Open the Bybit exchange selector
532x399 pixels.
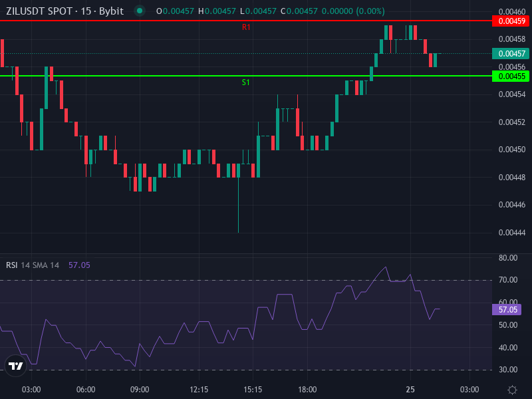point(110,11)
